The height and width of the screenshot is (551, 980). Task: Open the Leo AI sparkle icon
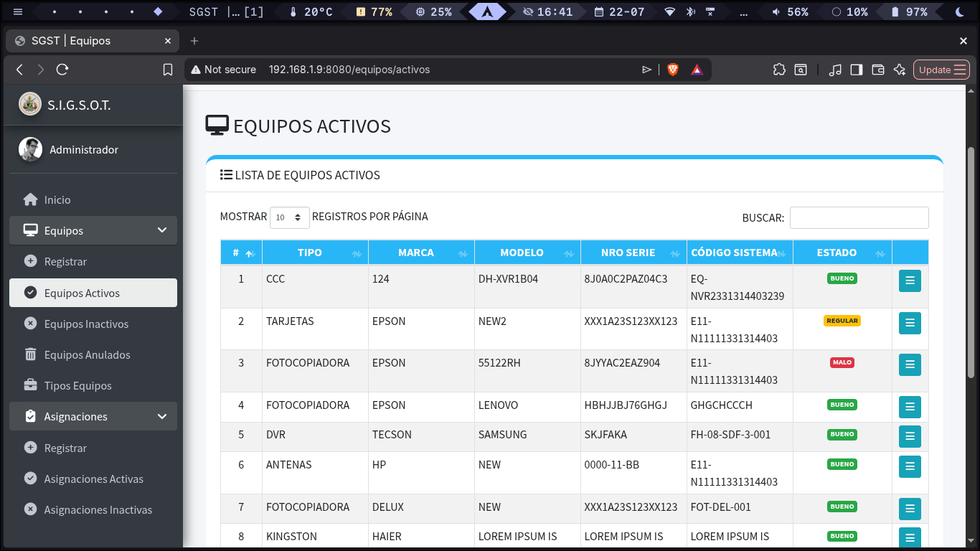(900, 70)
